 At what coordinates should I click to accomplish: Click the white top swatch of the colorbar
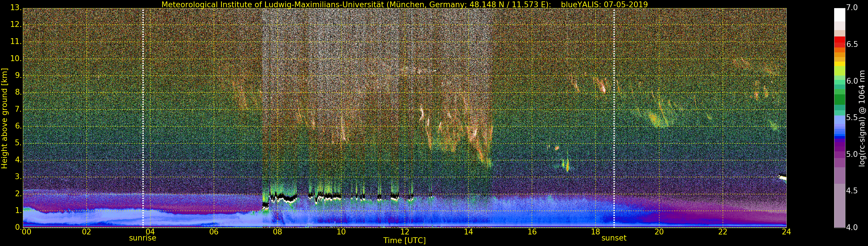[x=839, y=15]
